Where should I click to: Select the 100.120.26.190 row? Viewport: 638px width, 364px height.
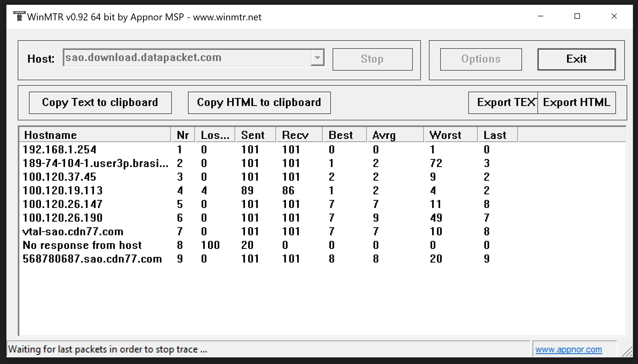coord(269,218)
